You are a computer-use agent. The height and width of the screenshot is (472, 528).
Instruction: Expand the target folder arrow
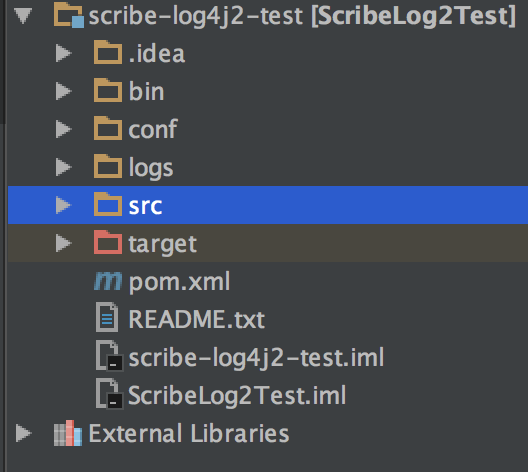(x=63, y=243)
